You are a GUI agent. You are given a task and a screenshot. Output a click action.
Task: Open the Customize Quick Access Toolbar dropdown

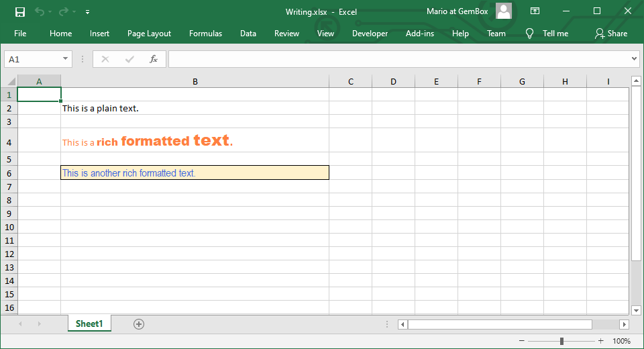(88, 11)
